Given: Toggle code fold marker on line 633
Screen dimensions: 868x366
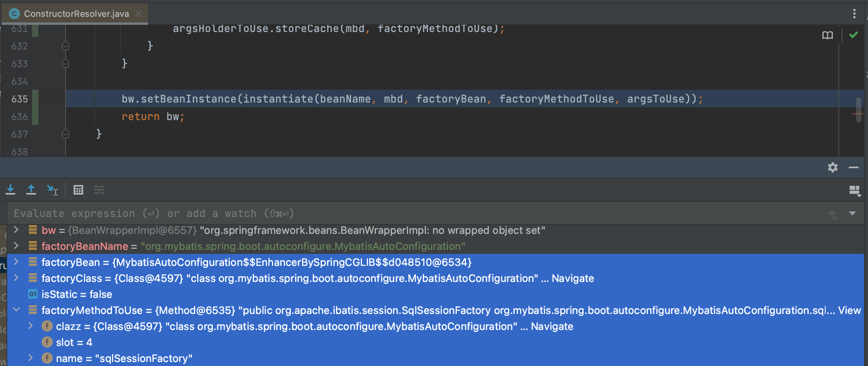Looking at the screenshot, I should tap(66, 64).
